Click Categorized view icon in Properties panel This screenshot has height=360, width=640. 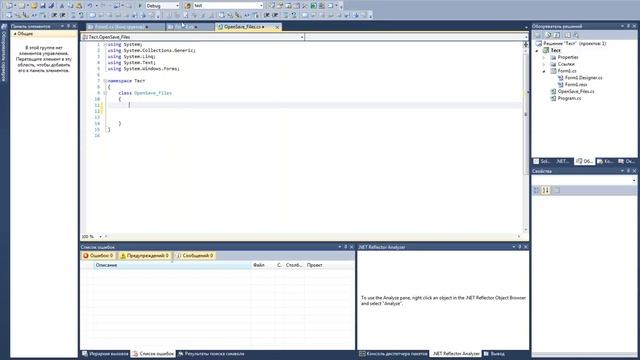(537, 190)
